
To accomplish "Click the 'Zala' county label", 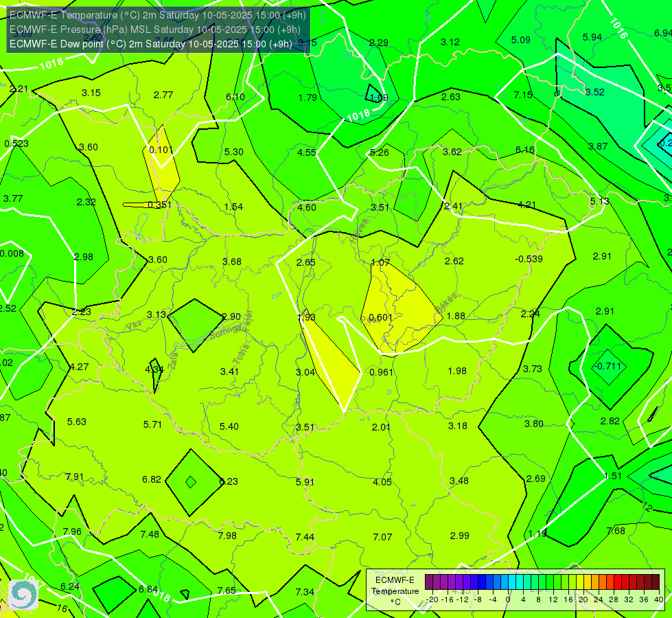I will tap(173, 359).
